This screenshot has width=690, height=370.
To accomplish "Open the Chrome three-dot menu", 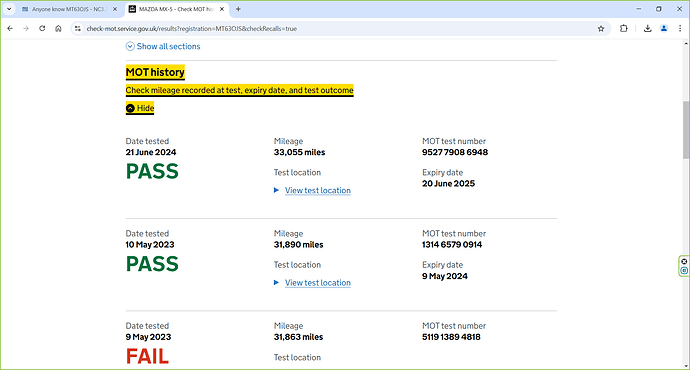I will tap(680, 29).
